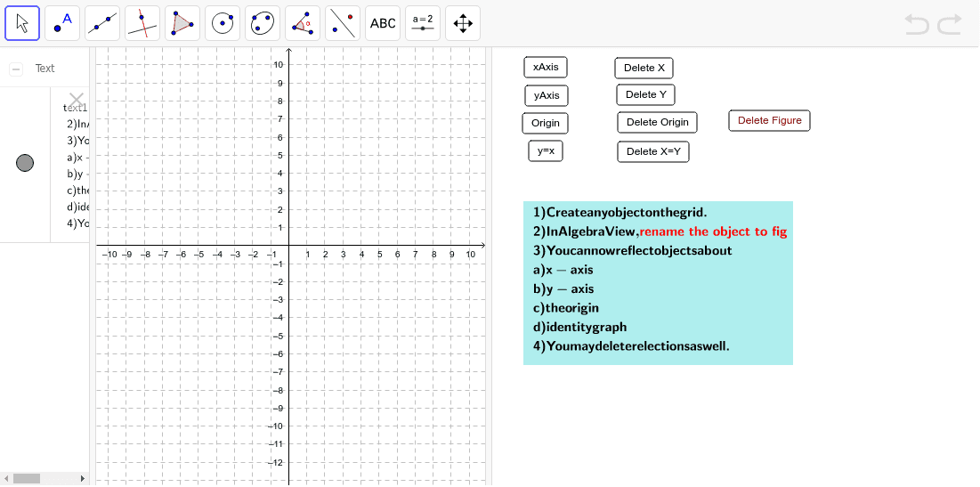Image resolution: width=980 pixels, height=487 pixels.
Task: Click the y=x reflection button
Action: pos(546,150)
